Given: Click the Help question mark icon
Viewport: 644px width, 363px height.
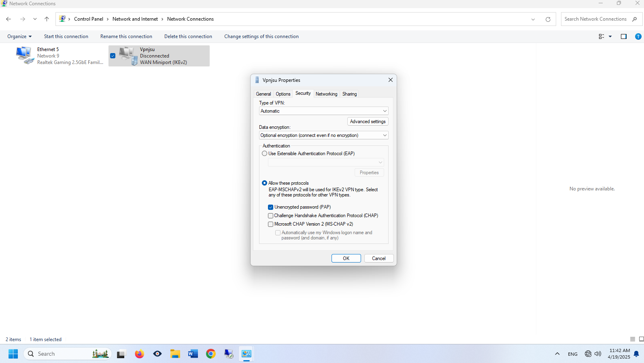Looking at the screenshot, I should click(638, 36).
